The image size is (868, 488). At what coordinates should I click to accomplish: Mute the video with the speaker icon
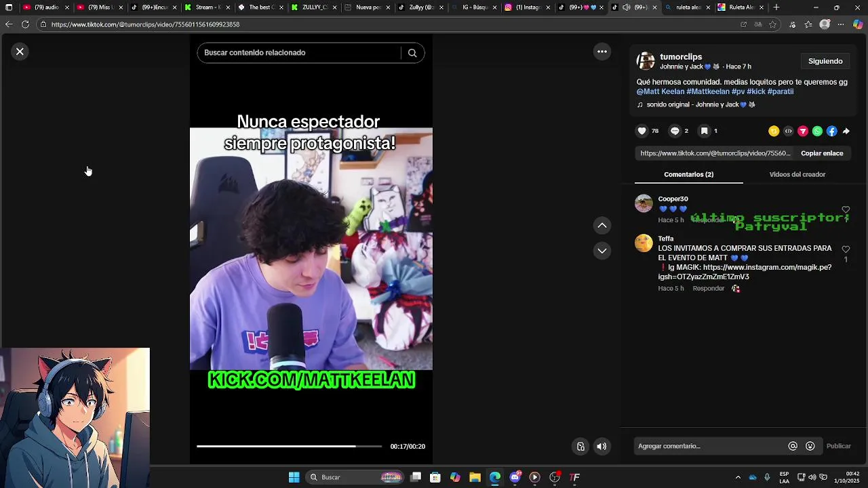(601, 446)
